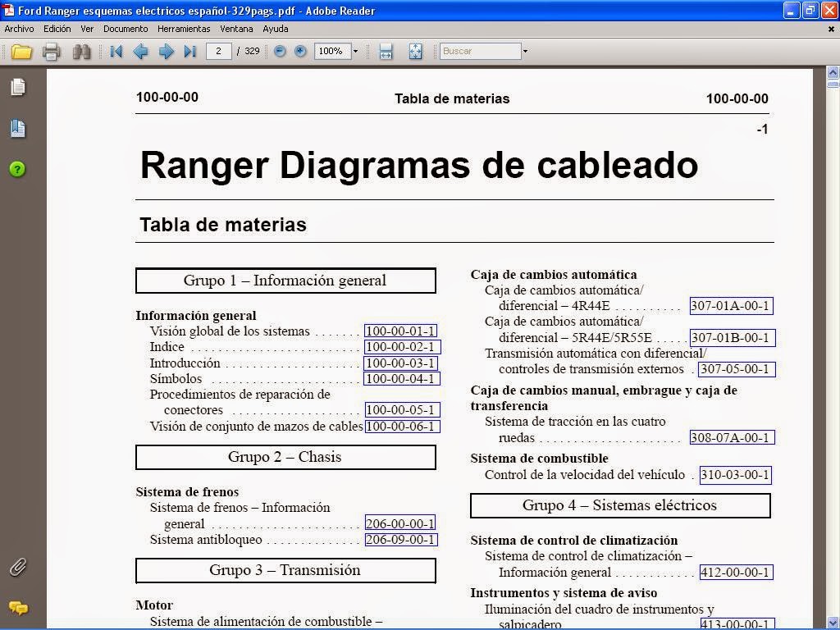The height and width of the screenshot is (630, 840).
Task: Go to next page arrow
Action: pyautogui.click(x=166, y=52)
